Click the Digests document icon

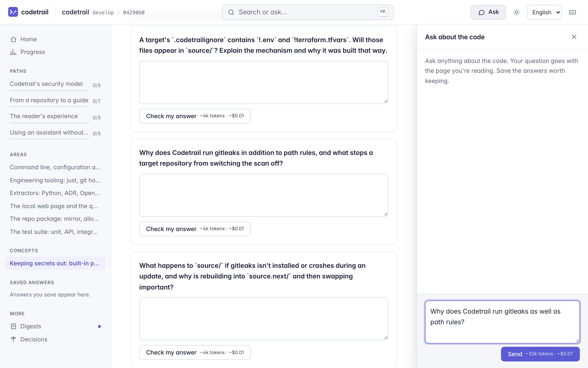pyautogui.click(x=14, y=326)
